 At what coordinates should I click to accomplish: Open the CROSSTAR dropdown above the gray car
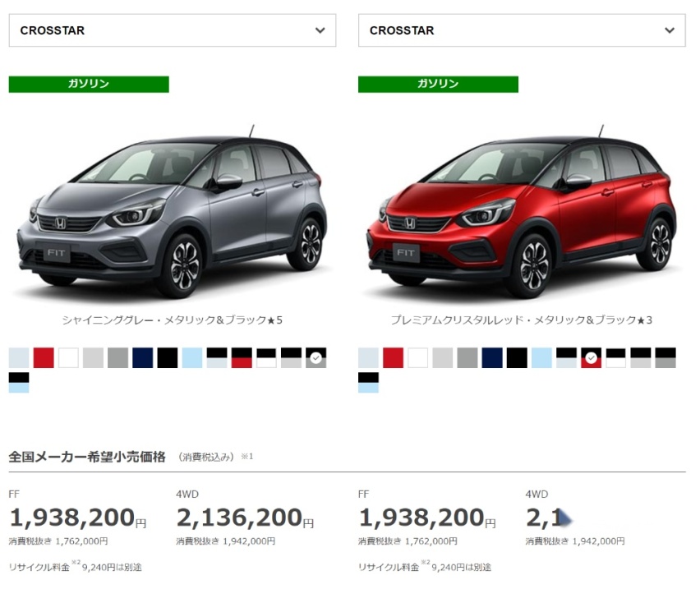173,30
